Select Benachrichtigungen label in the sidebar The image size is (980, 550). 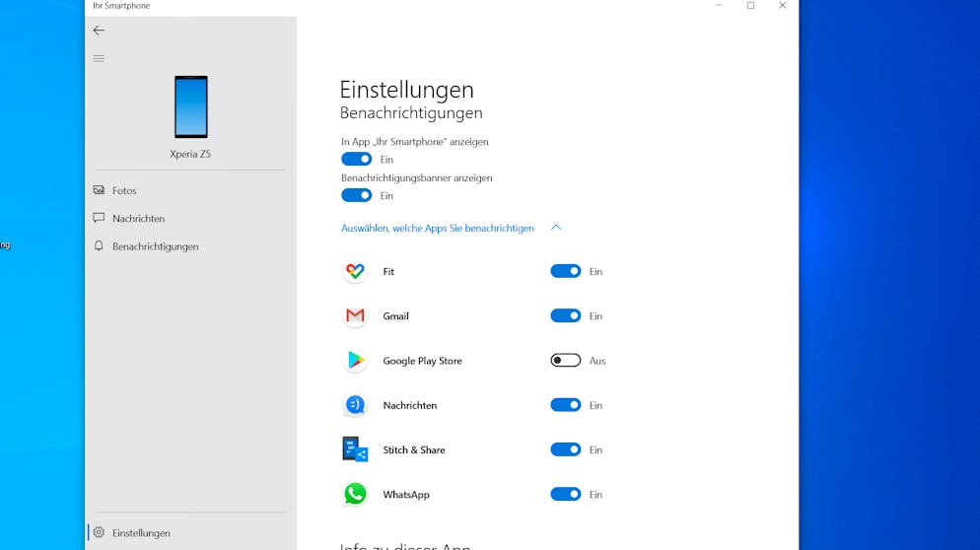[156, 246]
